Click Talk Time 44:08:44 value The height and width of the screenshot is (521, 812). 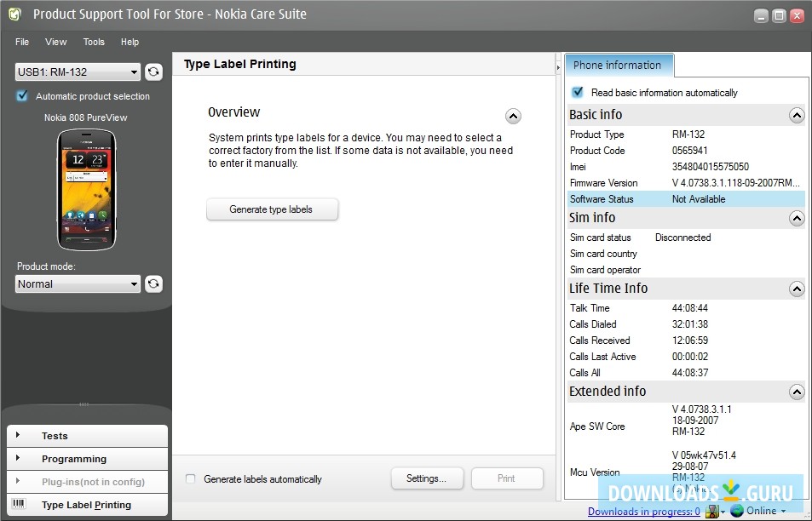pos(690,308)
